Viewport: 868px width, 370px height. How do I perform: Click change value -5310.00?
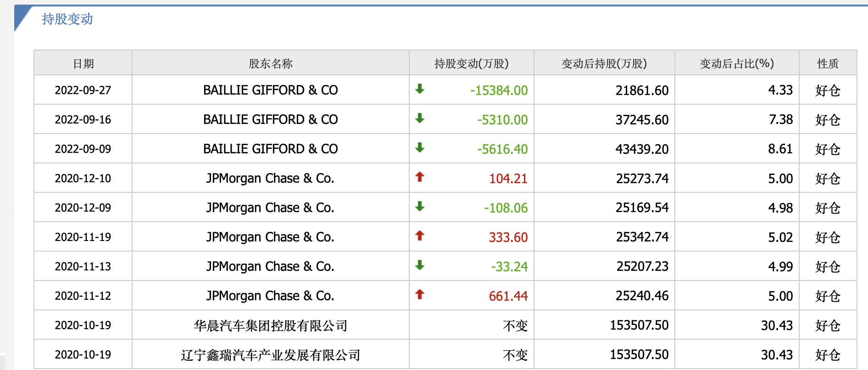[x=502, y=120]
